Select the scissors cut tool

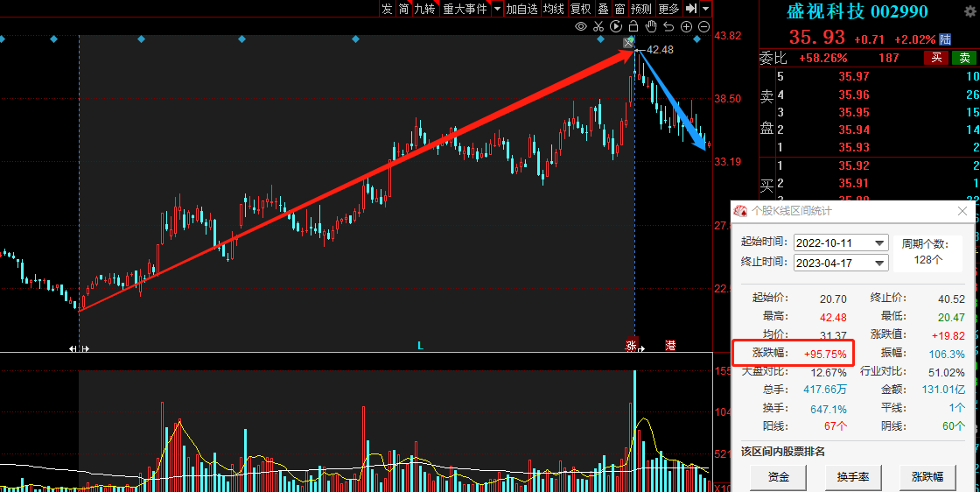(x=598, y=26)
